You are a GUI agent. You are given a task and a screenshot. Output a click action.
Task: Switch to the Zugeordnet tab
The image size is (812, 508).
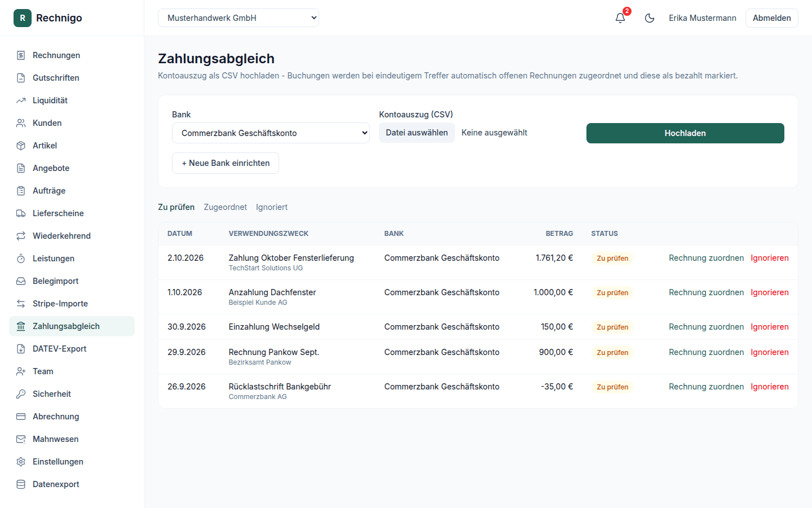pyautogui.click(x=225, y=207)
